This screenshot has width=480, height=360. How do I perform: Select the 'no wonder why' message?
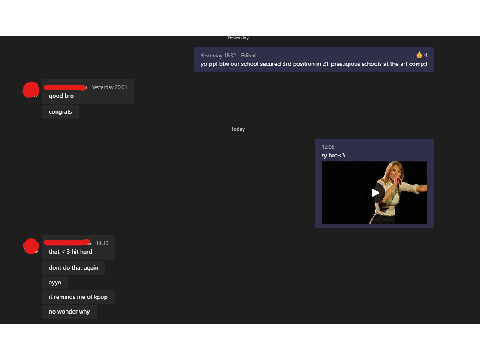(x=69, y=312)
